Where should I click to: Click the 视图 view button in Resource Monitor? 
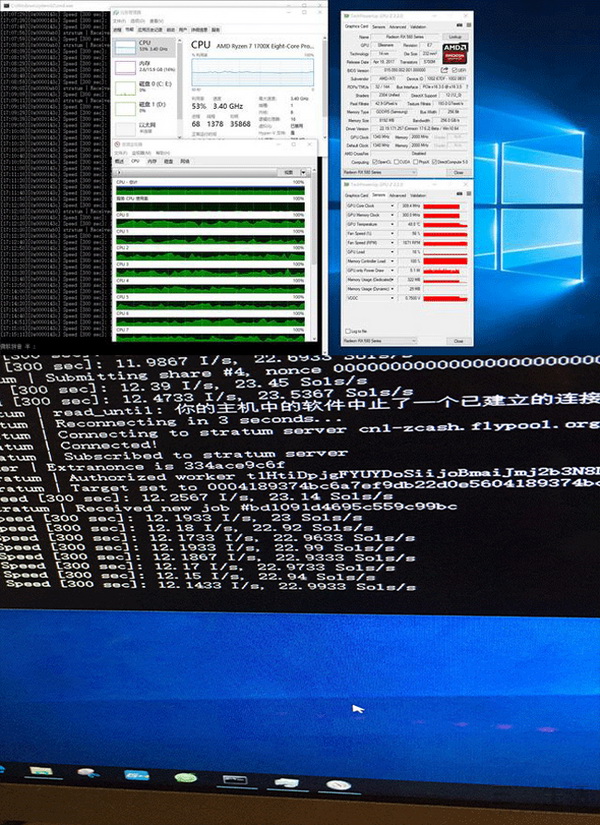(x=288, y=172)
